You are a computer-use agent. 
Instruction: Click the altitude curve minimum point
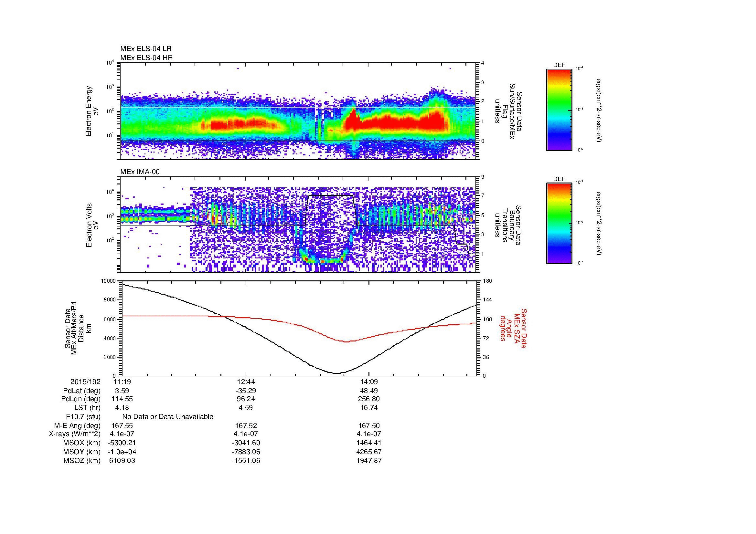pyautogui.click(x=336, y=373)
